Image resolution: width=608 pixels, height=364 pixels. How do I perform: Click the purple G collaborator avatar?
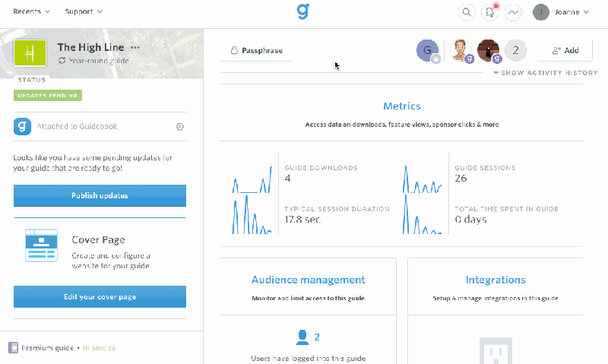point(427,50)
